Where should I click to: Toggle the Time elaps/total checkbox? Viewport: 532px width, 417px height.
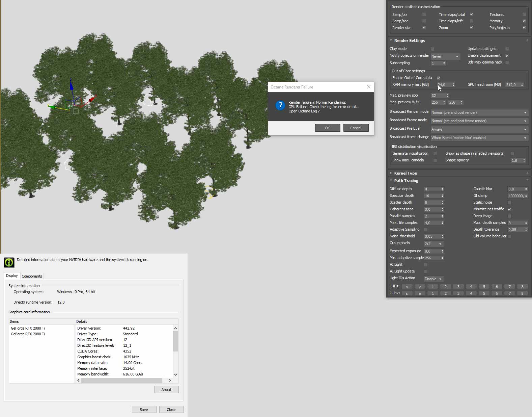point(472,14)
